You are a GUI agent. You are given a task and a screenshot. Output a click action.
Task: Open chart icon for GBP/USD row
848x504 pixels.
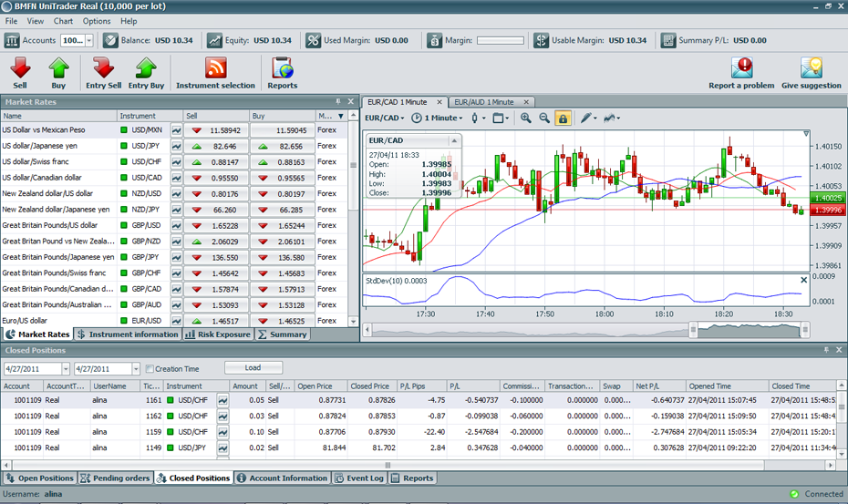click(176, 225)
